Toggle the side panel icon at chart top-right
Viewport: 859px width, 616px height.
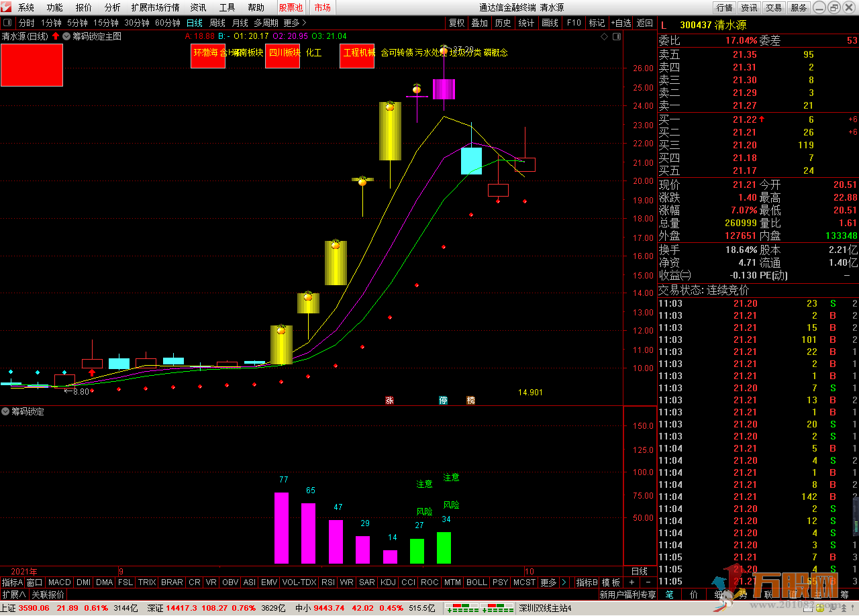coord(617,37)
